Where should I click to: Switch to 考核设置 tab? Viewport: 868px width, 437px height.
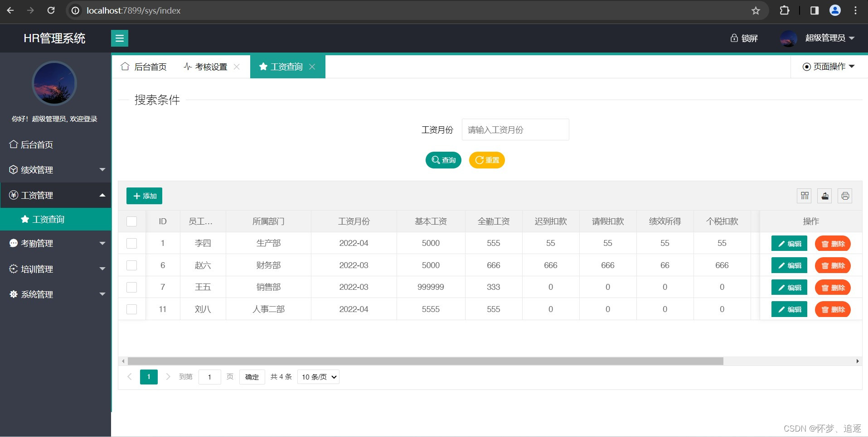point(206,67)
